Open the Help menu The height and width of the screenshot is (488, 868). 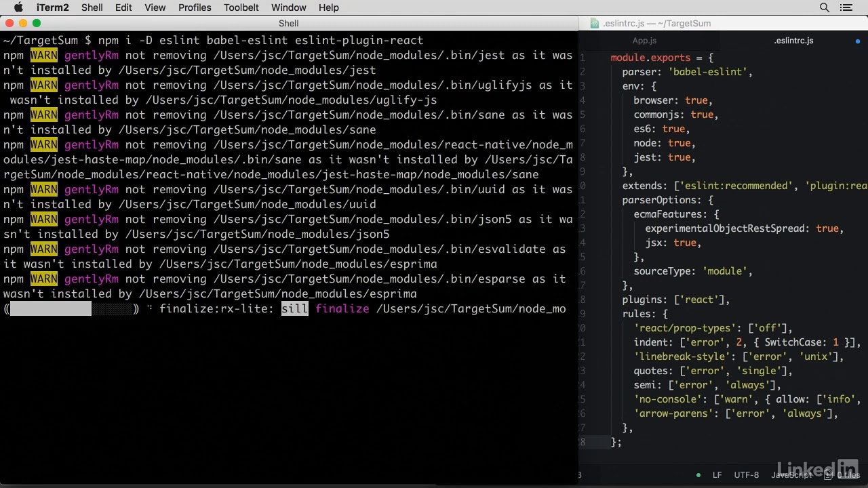(x=329, y=7)
